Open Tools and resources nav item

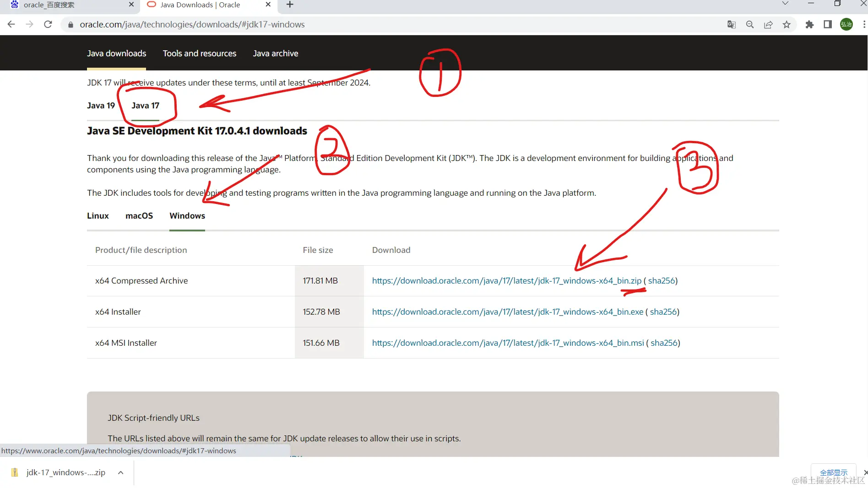click(200, 54)
